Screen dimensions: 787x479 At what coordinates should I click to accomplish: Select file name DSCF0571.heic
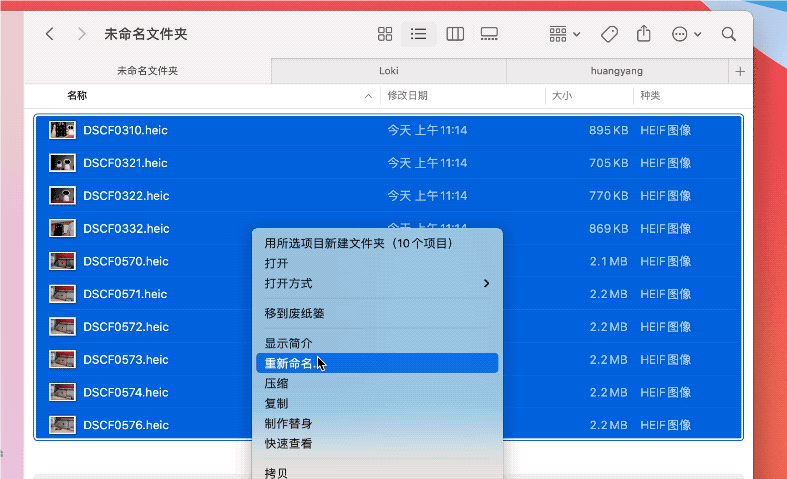point(125,294)
